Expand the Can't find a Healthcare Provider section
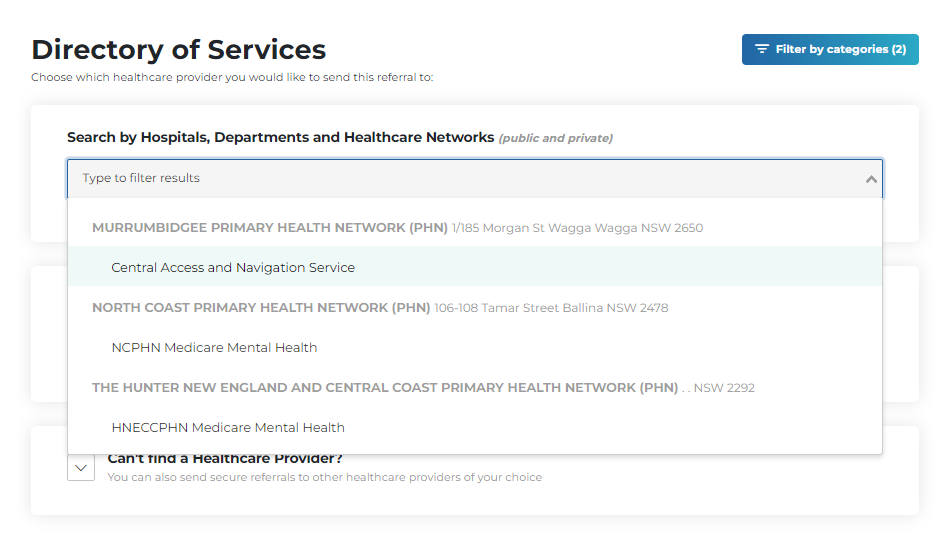949x533 pixels. coord(81,467)
